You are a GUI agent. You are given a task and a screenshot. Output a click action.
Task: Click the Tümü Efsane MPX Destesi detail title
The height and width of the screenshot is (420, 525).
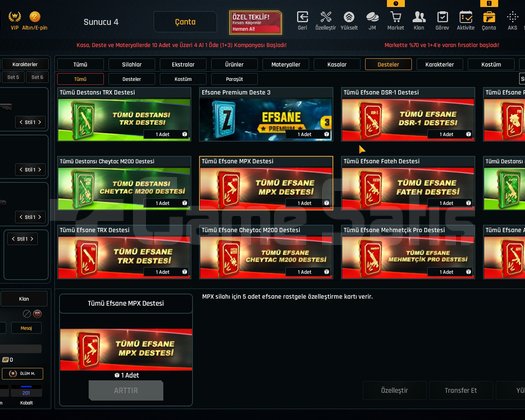126,303
